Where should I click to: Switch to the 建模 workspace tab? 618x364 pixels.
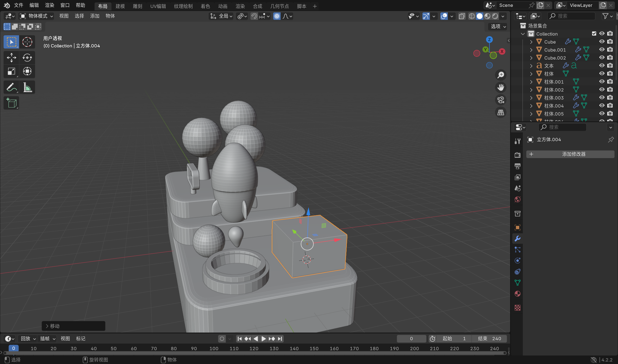coord(120,6)
